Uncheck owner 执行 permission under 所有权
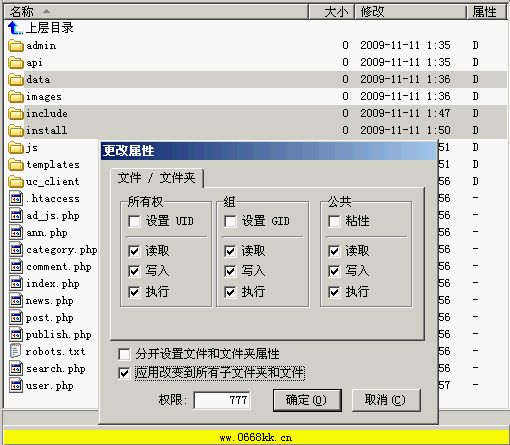This screenshot has height=445, width=510. 134,292
